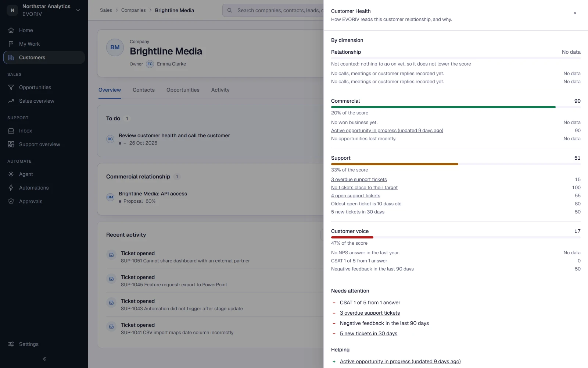Click the Agent sparkle icon
Viewport: 588px width, 368px height.
point(11,174)
